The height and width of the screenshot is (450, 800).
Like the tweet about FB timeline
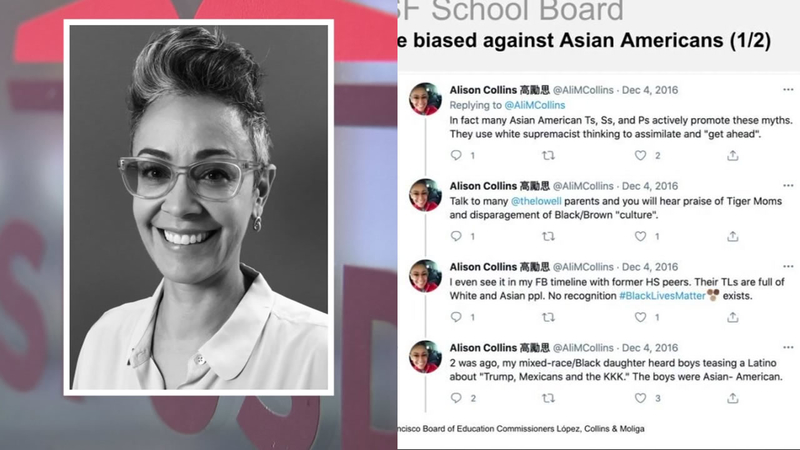pos(640,317)
